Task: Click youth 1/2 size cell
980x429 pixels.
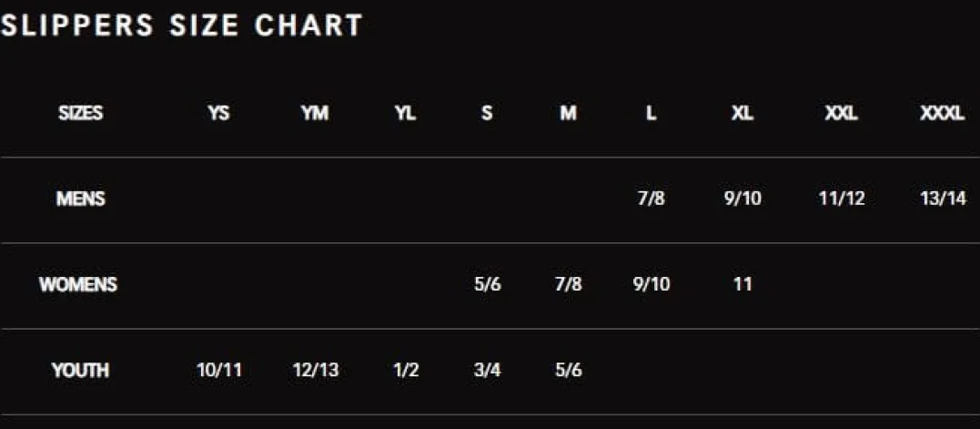Action: [x=406, y=370]
